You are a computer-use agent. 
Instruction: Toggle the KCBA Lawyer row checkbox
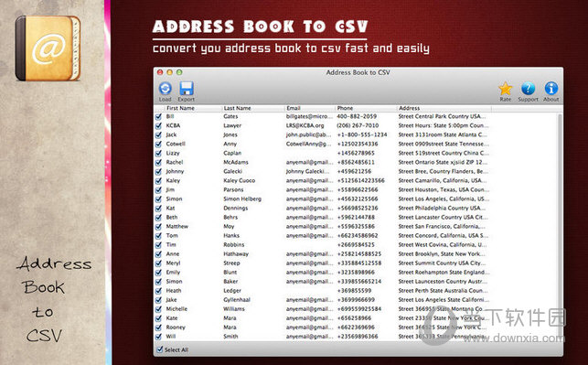pos(158,125)
